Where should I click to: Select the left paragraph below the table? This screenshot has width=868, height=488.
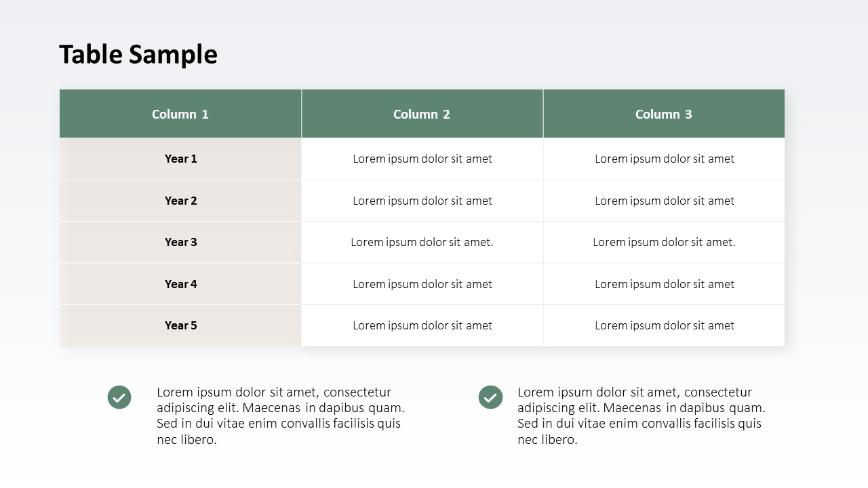pyautogui.click(x=280, y=415)
